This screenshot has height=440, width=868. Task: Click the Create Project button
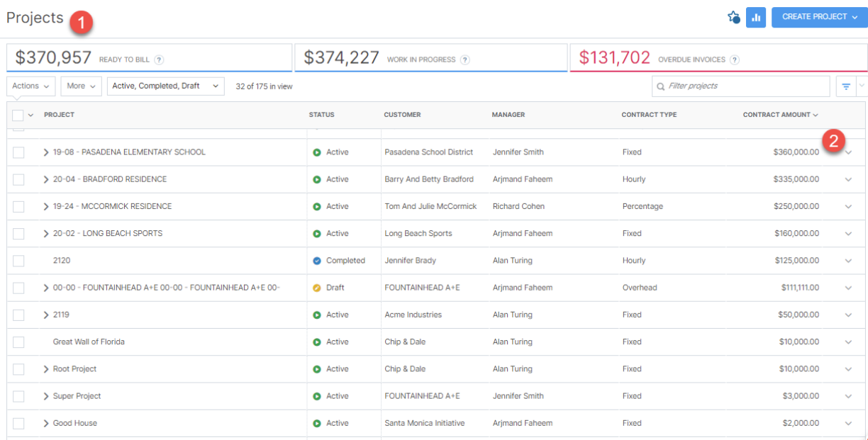[x=819, y=17]
